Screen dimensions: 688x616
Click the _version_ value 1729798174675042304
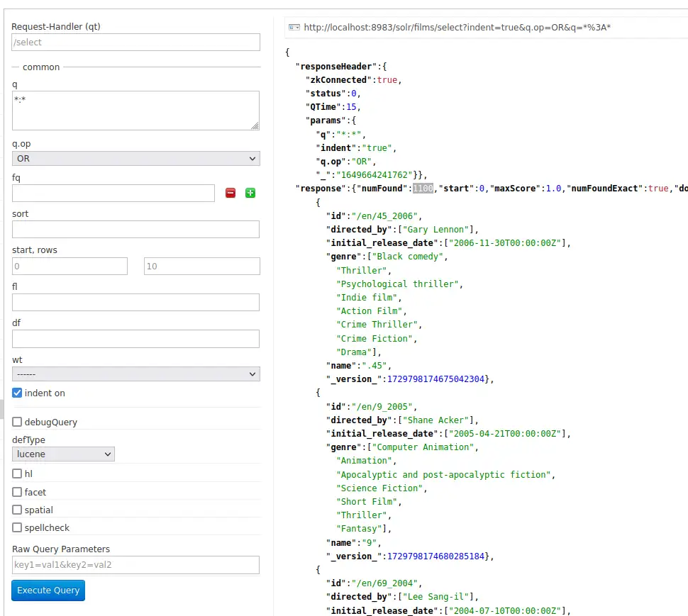tap(435, 379)
